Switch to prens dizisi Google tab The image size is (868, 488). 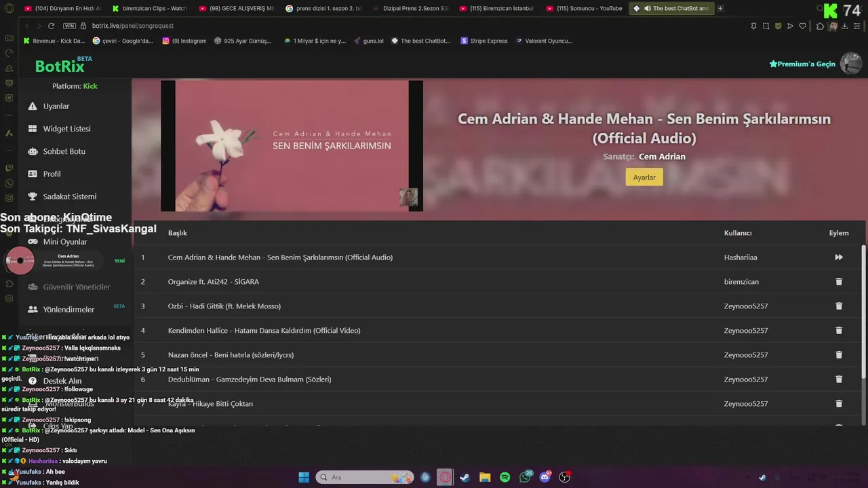[323, 9]
